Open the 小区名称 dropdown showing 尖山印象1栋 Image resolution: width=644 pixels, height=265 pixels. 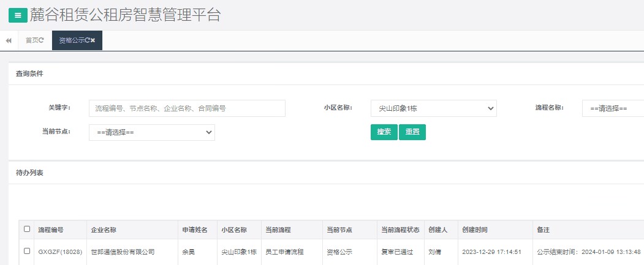pos(433,108)
